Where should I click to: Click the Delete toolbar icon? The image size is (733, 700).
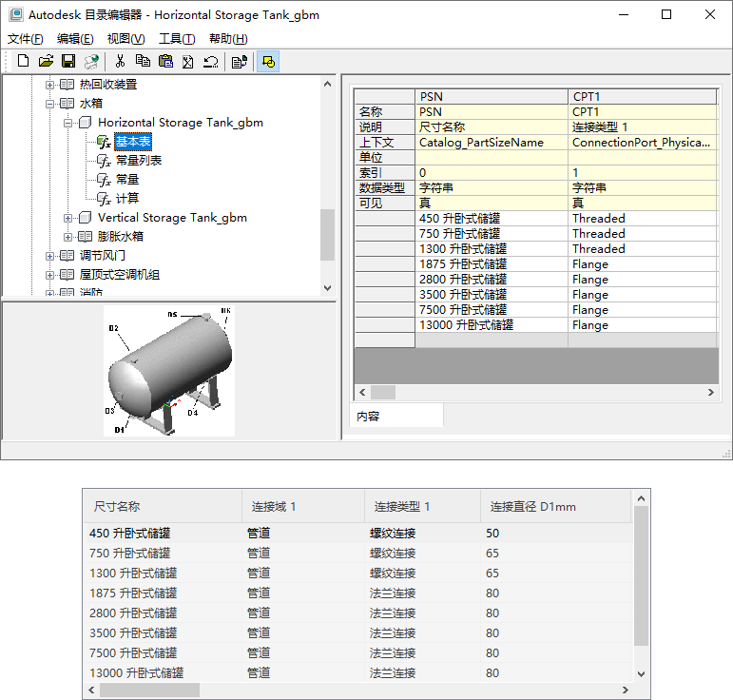[188, 62]
